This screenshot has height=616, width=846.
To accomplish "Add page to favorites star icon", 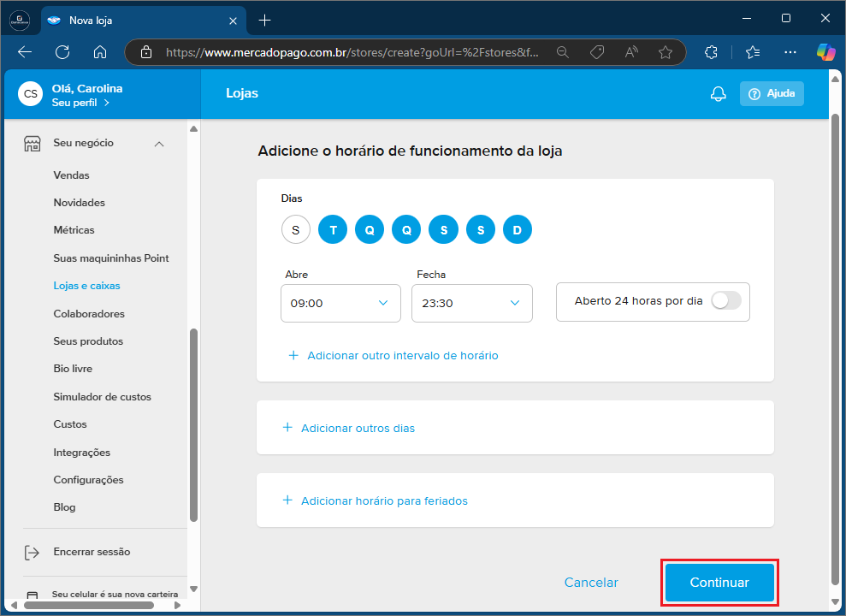I will (x=666, y=52).
